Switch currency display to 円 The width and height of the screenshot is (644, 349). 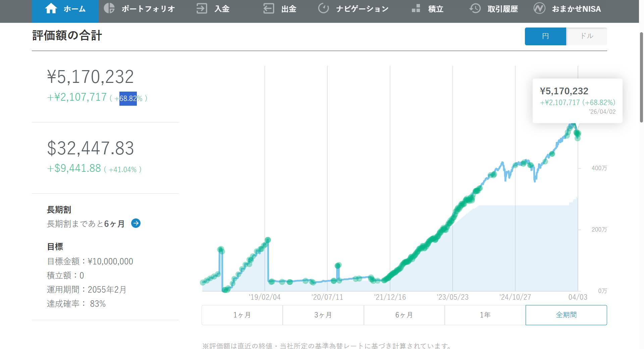click(545, 36)
